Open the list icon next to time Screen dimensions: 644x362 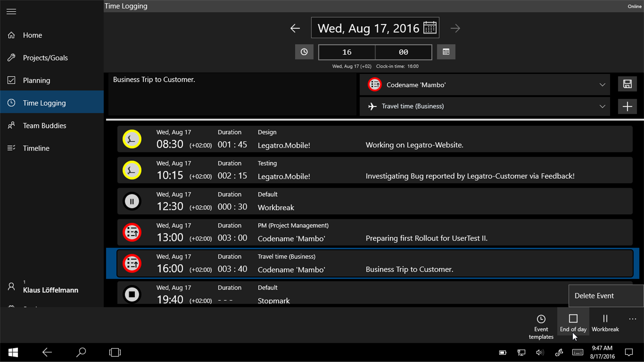tap(446, 52)
